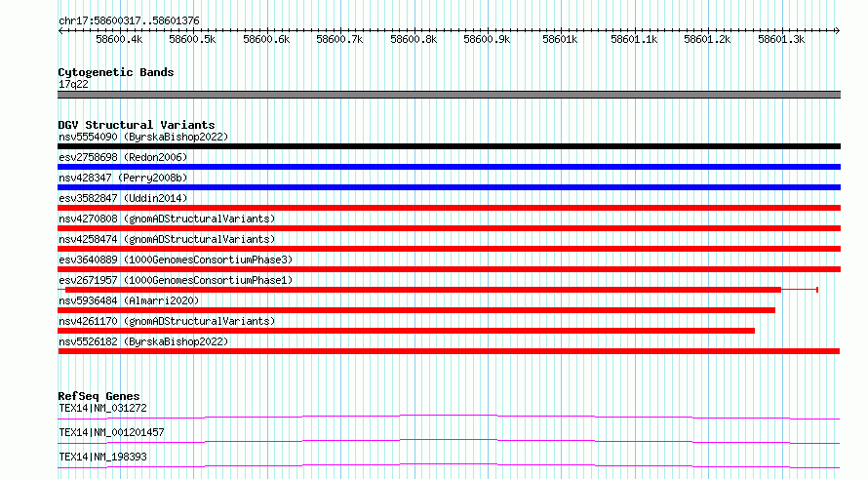Click the 17q22 band label
This screenshot has height=479, width=868.
tap(73, 84)
